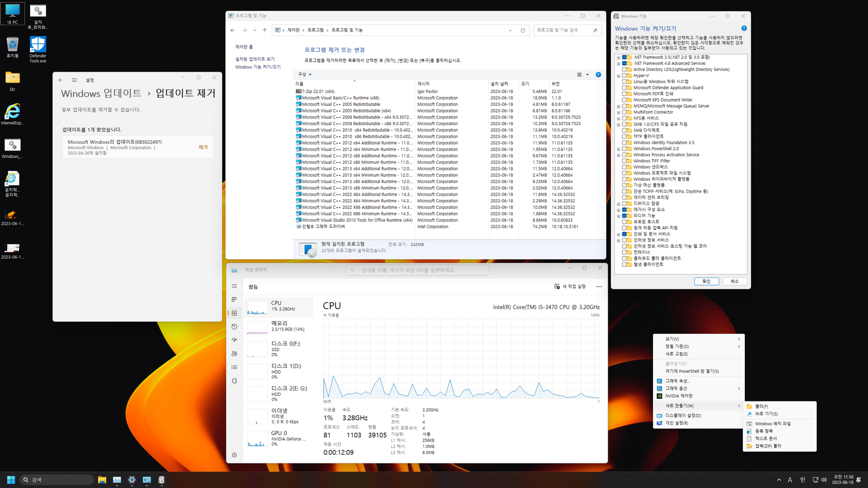This screenshot has height=488, width=868.
Task: Choose 새로 고침(E) in context menu
Action: click(698, 354)
